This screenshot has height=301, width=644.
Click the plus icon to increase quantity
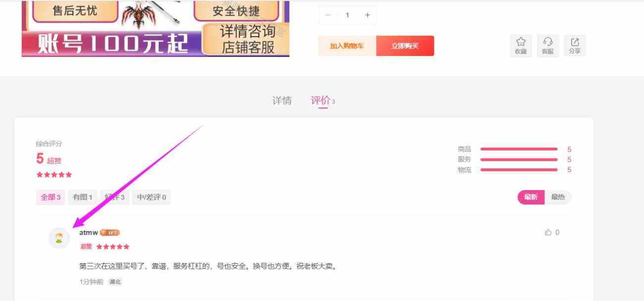click(367, 15)
